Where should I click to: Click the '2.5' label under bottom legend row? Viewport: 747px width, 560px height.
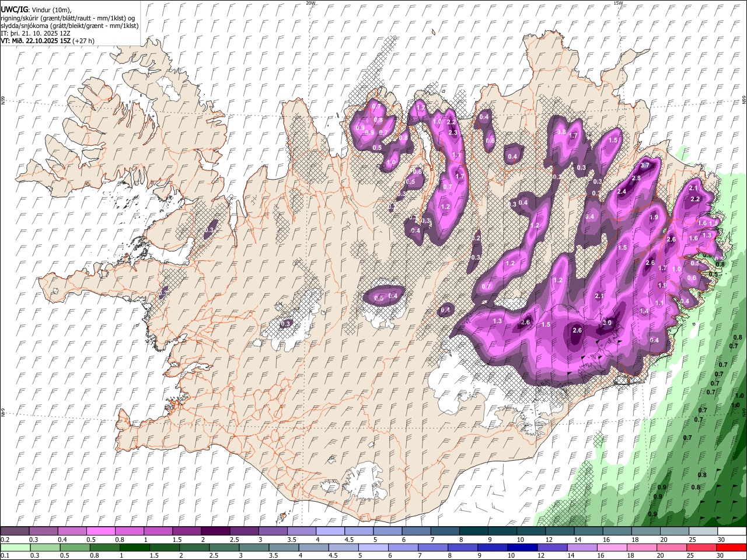click(x=214, y=555)
